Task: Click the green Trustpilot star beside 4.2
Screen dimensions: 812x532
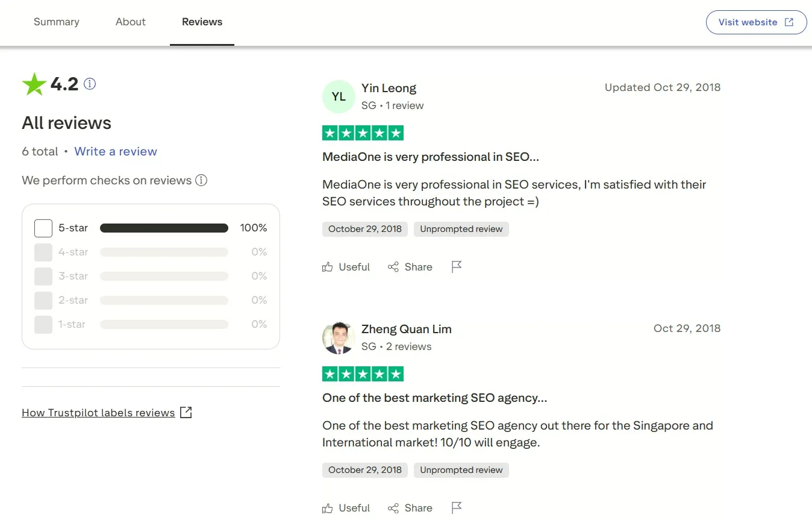Action: [34, 84]
